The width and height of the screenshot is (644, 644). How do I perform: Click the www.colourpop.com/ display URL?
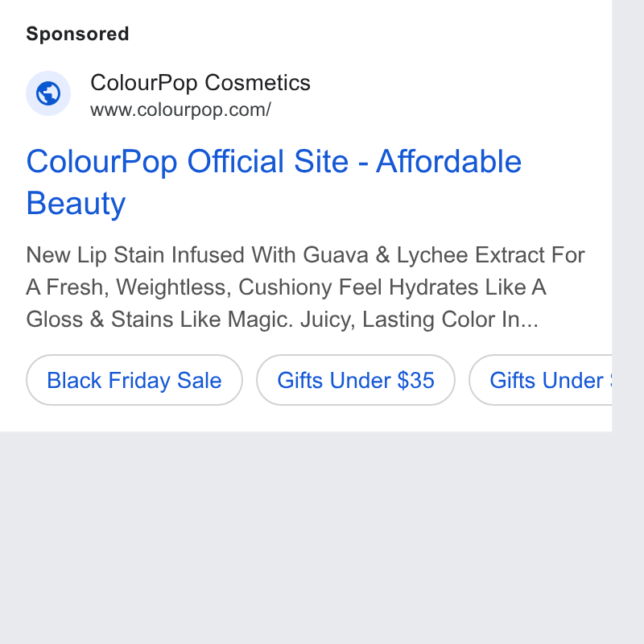click(x=180, y=109)
